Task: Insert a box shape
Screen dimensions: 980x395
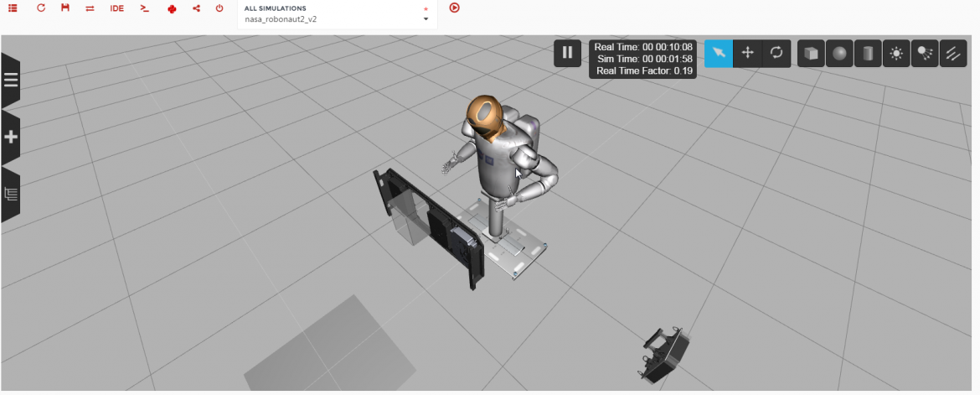Action: tap(812, 53)
